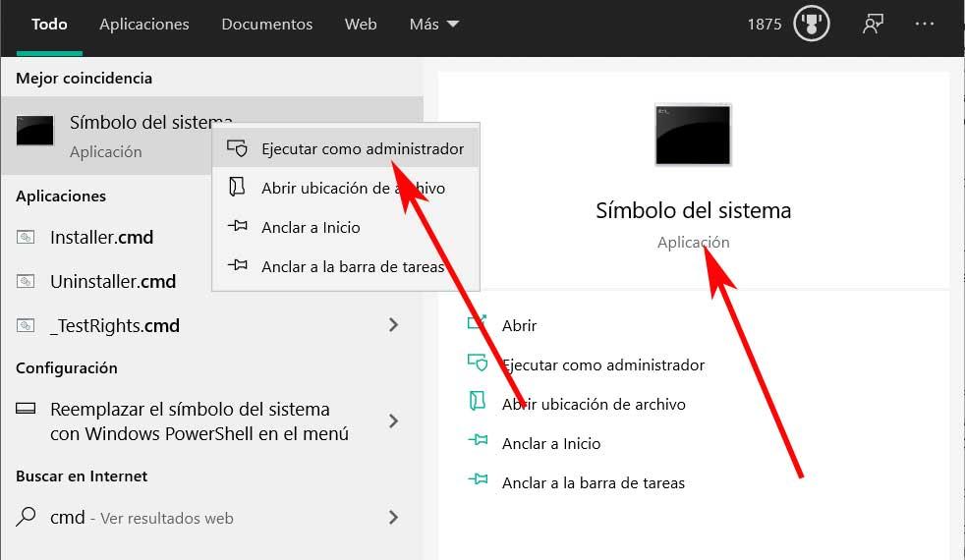The image size is (965, 560).
Task: Click file location icon in right panel
Action: [477, 401]
